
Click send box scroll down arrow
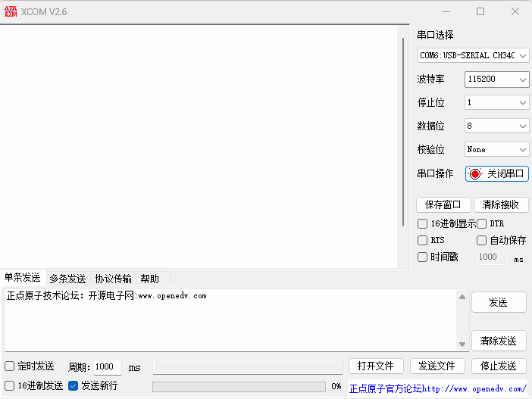point(462,344)
